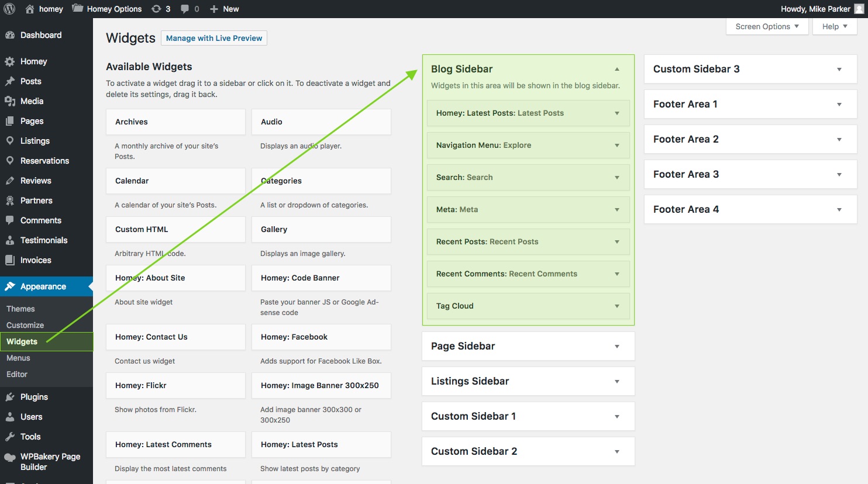Click the Pages icon in sidebar
This screenshot has width=868, height=484.
[x=10, y=121]
